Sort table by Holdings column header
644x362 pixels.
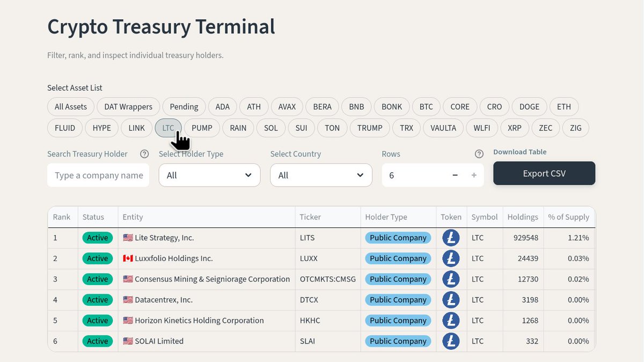pos(523,217)
